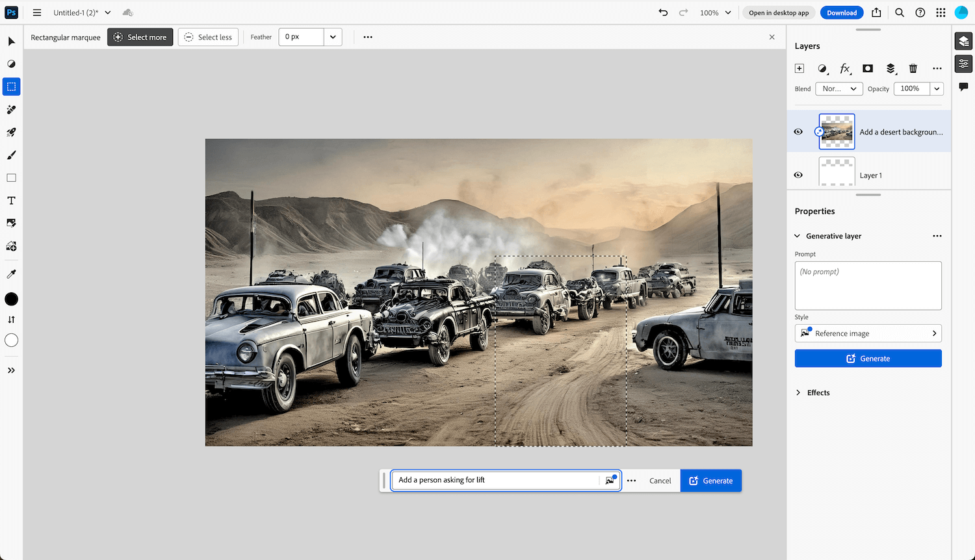
Task: Select the Rectangle shape tool
Action: 12,178
